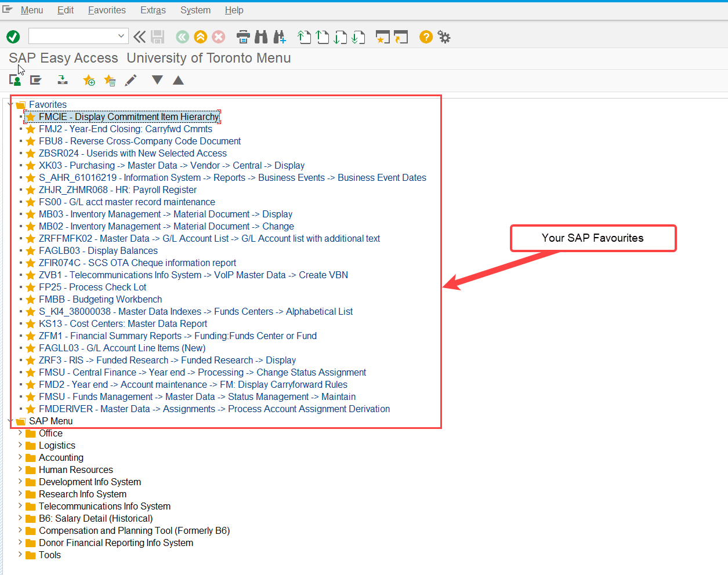Open the System menu
The width and height of the screenshot is (728, 575).
[x=195, y=10]
